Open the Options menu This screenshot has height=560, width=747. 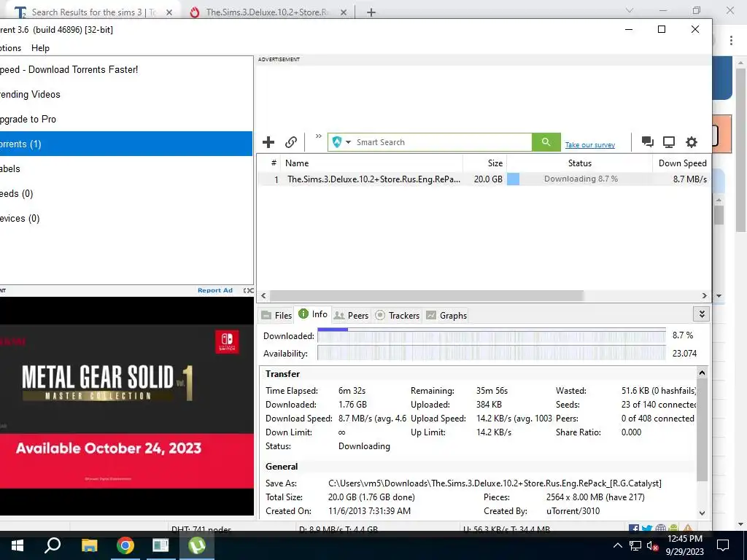tap(10, 48)
